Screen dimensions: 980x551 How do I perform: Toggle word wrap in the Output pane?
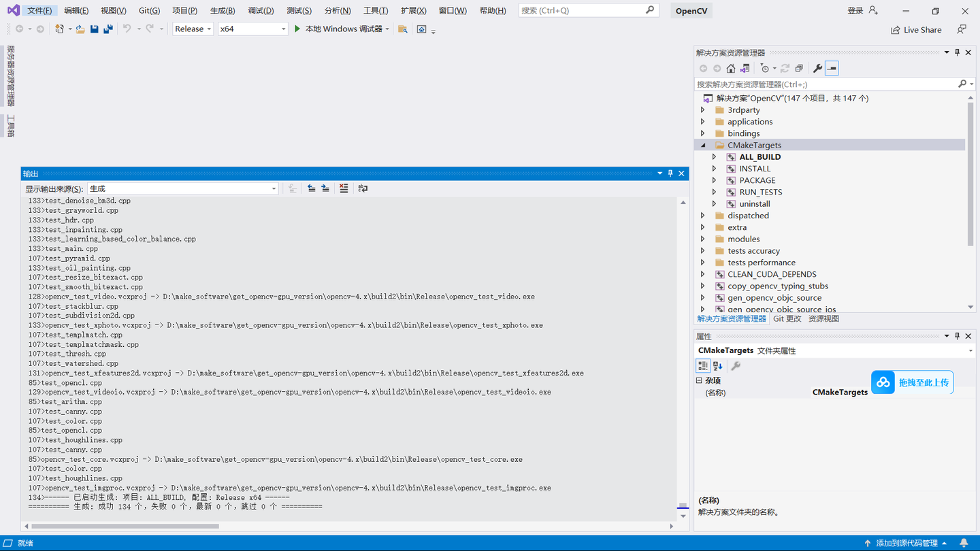pyautogui.click(x=363, y=188)
